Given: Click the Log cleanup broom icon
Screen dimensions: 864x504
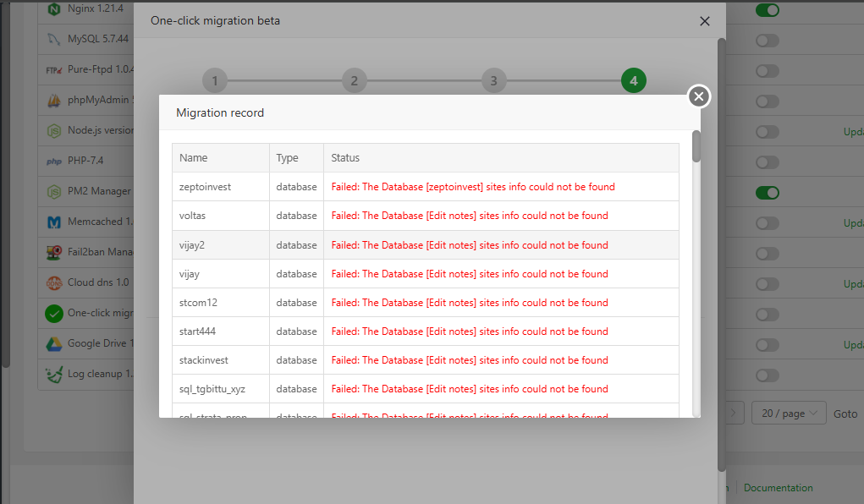Looking at the screenshot, I should coord(54,374).
